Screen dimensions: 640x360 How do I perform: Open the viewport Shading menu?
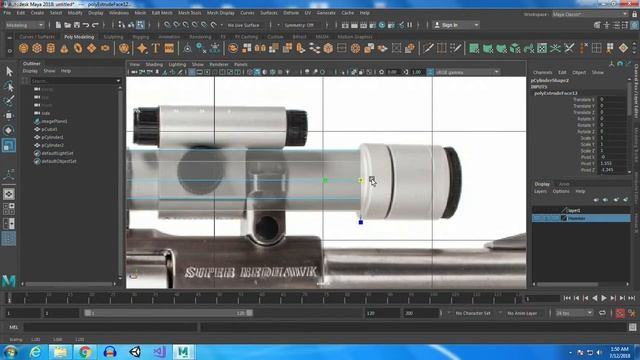tap(154, 64)
